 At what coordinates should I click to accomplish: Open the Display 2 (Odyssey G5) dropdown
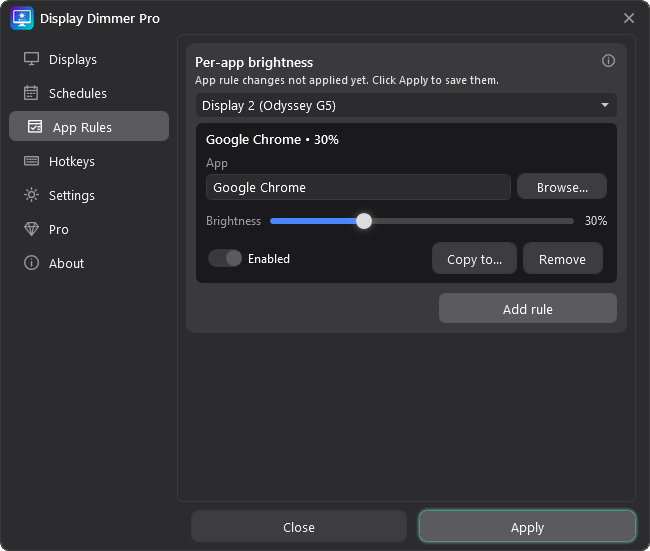coord(406,105)
